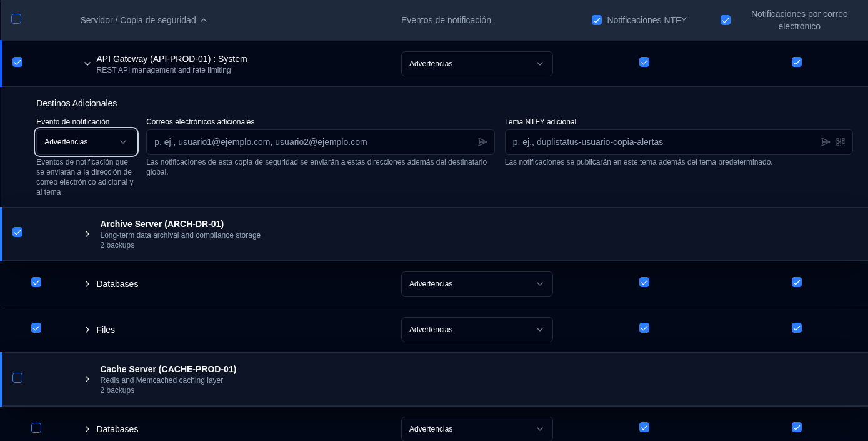Click Destinos Adicionales heading

77,103
